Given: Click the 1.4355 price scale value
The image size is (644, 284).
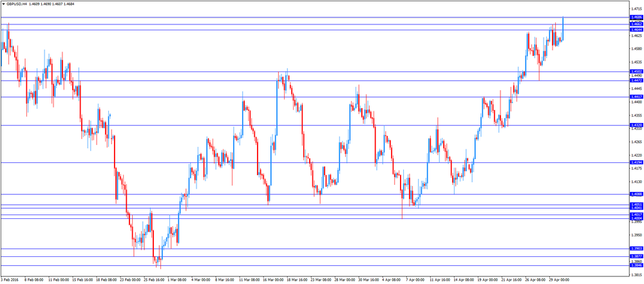Looking at the screenshot, I should click(637, 115).
